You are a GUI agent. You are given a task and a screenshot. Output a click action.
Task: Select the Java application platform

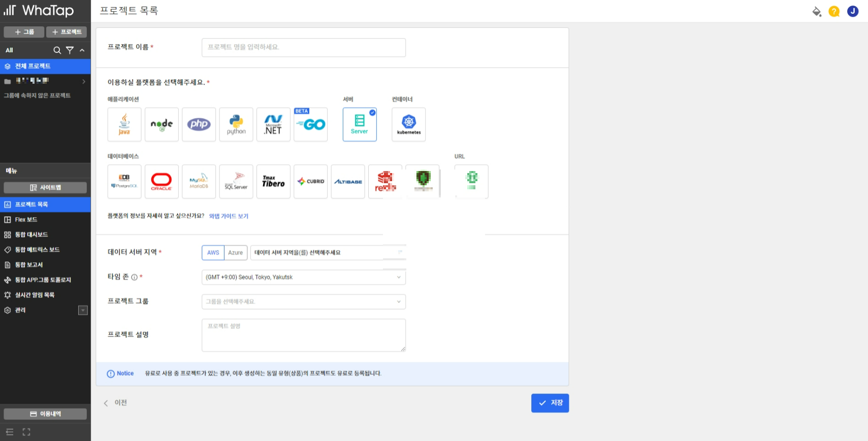tap(124, 124)
